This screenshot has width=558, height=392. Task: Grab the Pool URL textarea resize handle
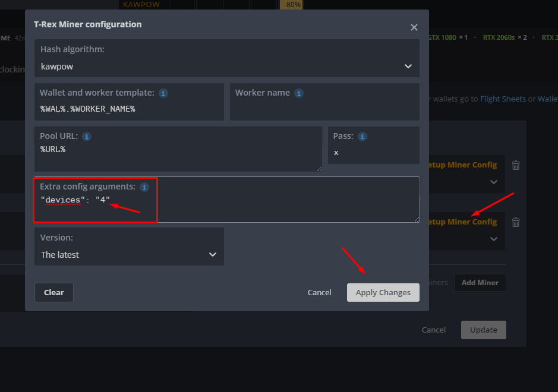319,169
